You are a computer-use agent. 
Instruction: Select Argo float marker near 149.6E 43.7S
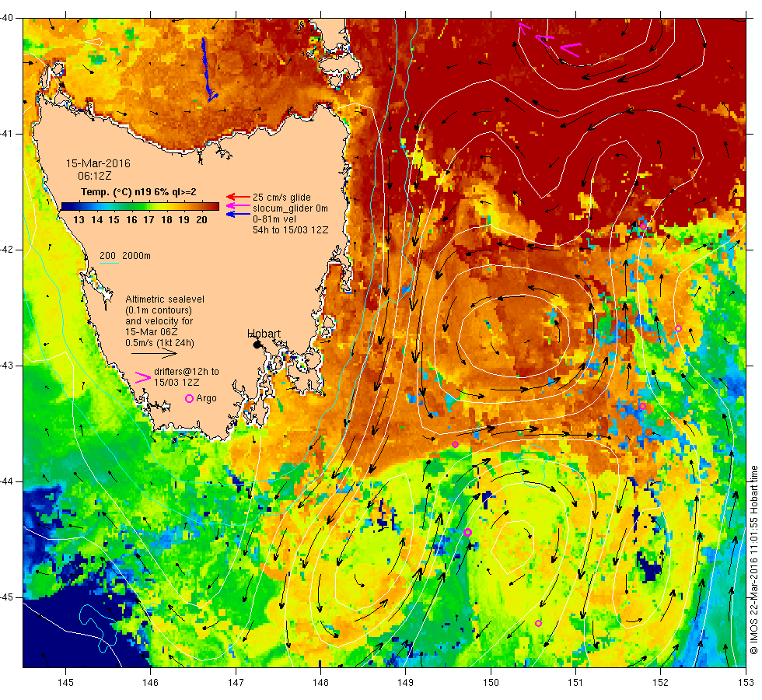[x=455, y=444]
